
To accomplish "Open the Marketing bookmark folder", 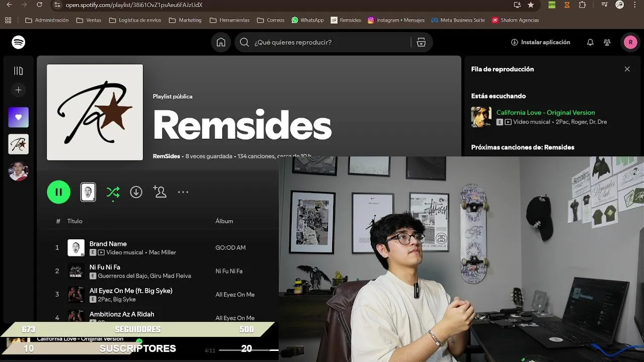I will 185,20.
